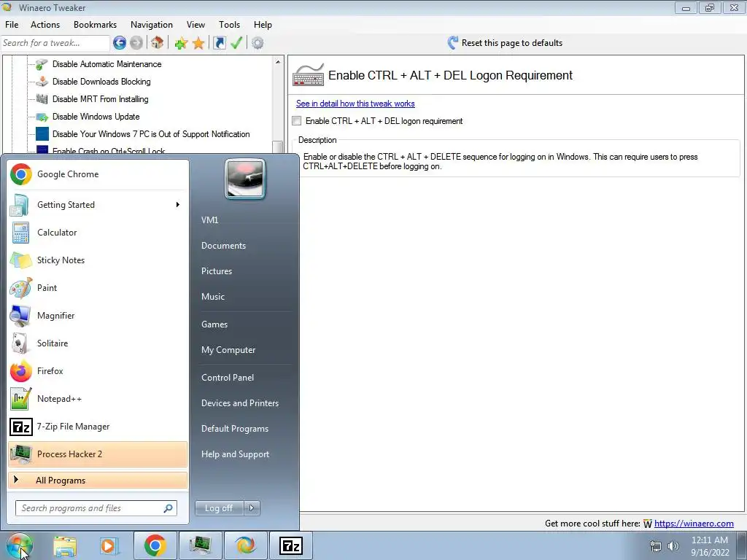Open the winaero.com link
747x560 pixels.
pyautogui.click(x=694, y=524)
